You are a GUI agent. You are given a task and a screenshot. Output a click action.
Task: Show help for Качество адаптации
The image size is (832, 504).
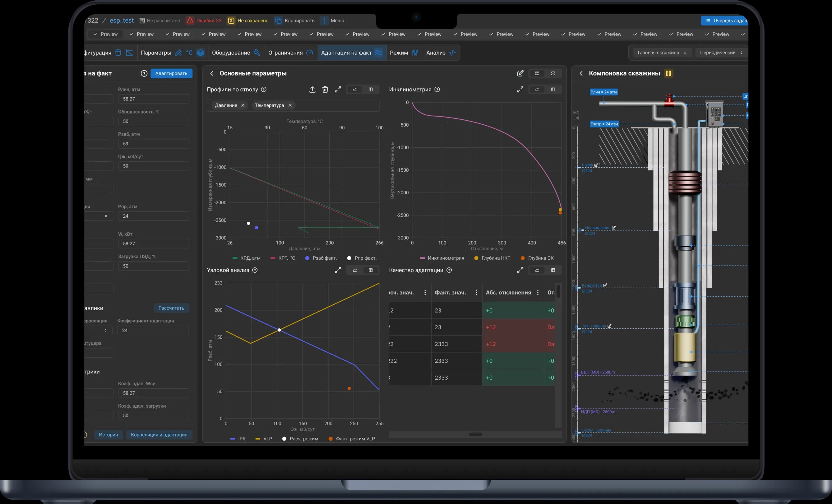[449, 270]
